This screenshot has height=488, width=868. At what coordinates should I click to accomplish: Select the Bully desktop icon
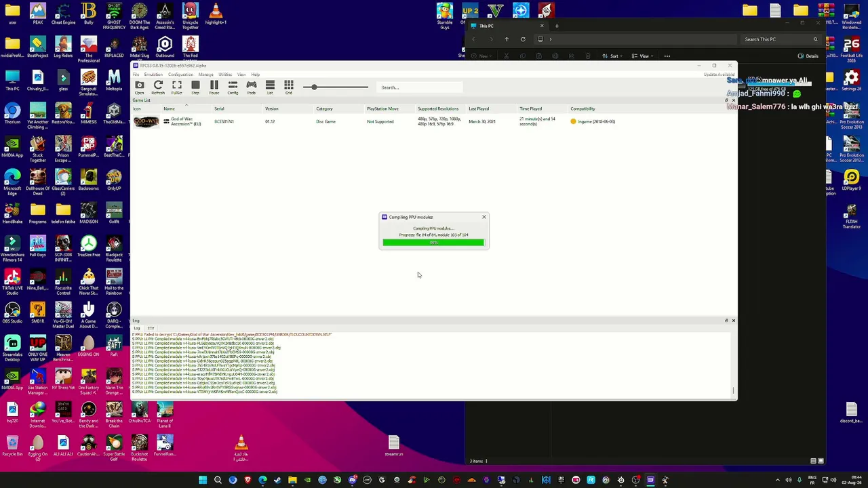(x=89, y=14)
